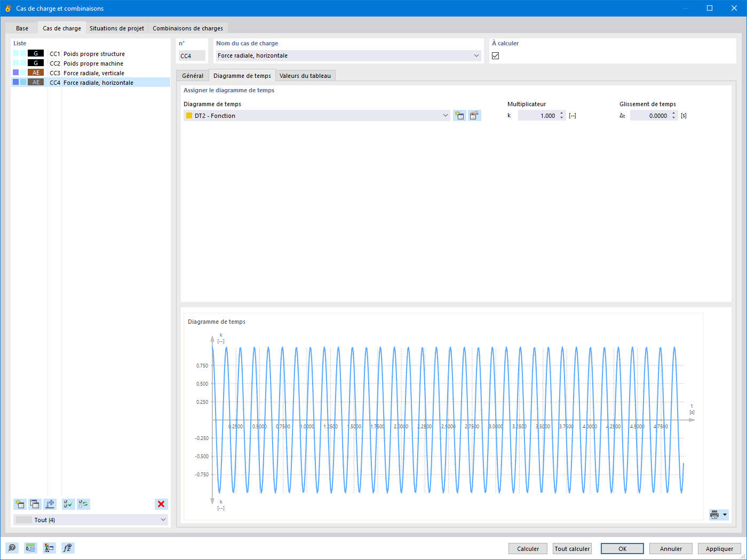
Task: Minimize the Cas de charge et combinaisons window
Action: 685,8
